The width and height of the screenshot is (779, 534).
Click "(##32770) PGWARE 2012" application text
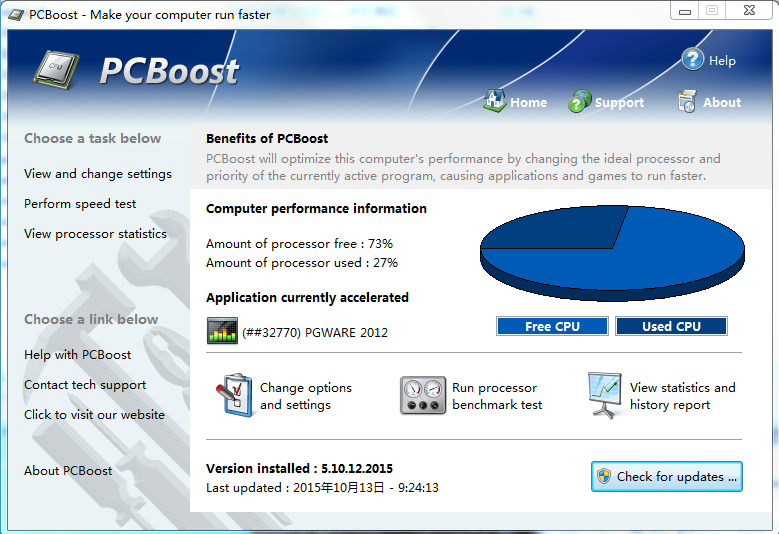315,332
